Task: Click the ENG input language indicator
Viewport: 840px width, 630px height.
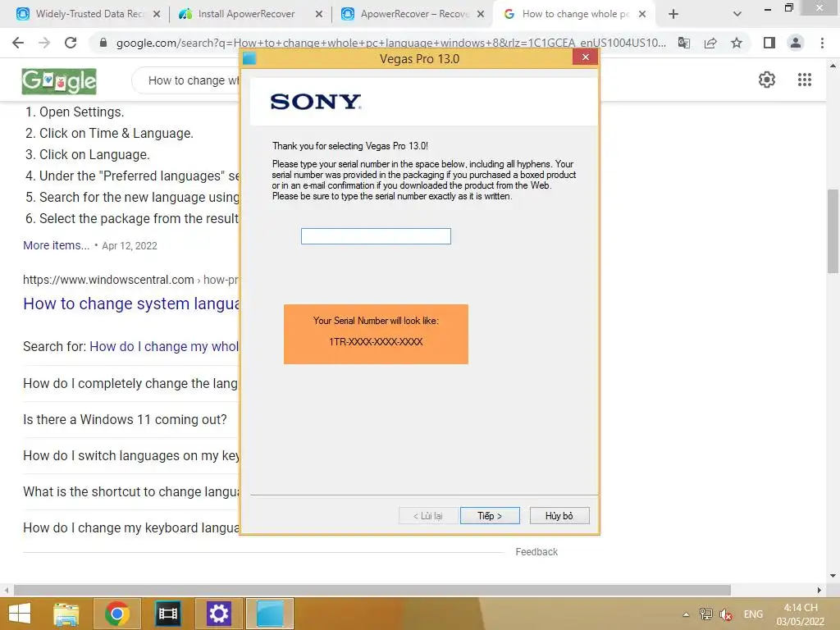Action: [x=753, y=614]
